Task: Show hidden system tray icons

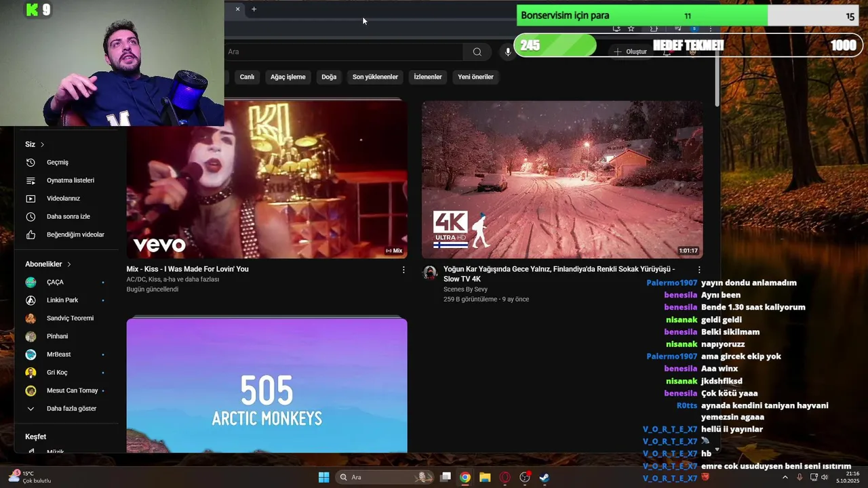Action: (x=785, y=477)
